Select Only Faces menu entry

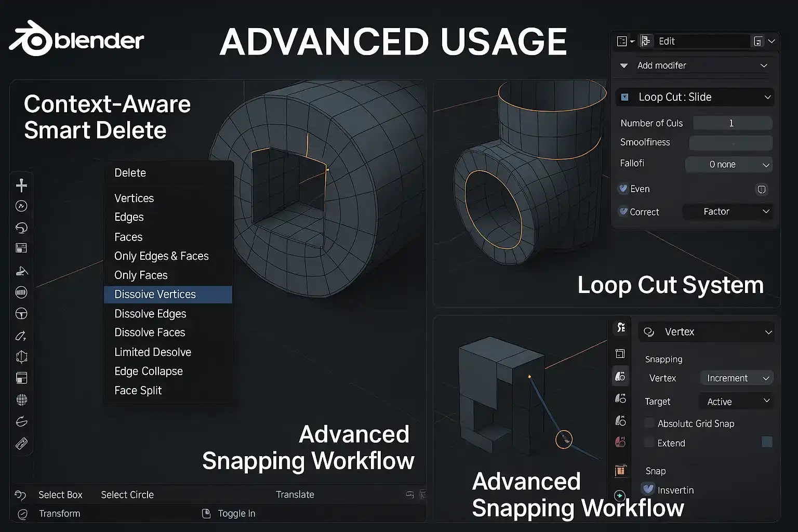point(168,275)
